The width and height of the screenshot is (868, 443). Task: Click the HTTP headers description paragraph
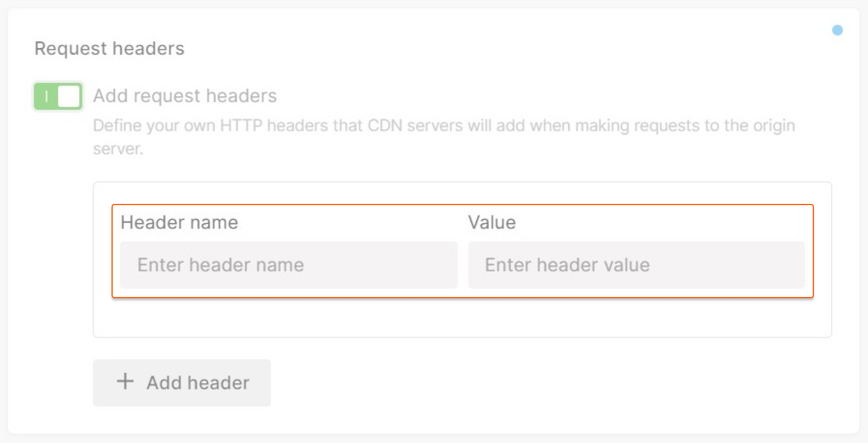[443, 126]
